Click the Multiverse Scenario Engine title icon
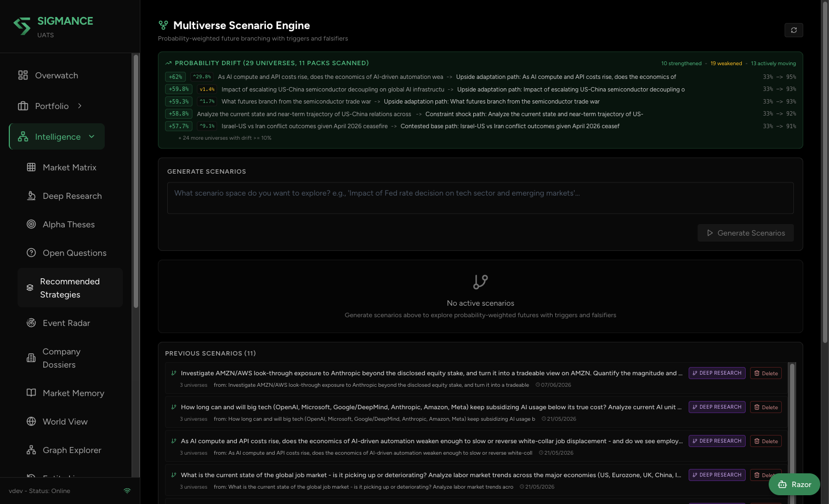The width and height of the screenshot is (829, 504). (x=163, y=25)
